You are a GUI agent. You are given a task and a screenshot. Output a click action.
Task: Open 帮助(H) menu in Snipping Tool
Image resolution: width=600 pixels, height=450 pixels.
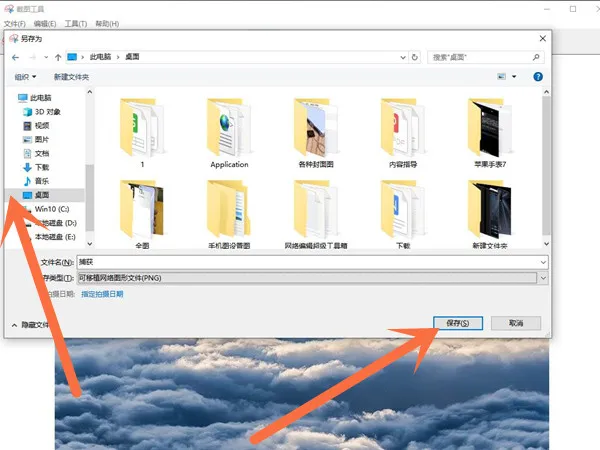coord(107,24)
